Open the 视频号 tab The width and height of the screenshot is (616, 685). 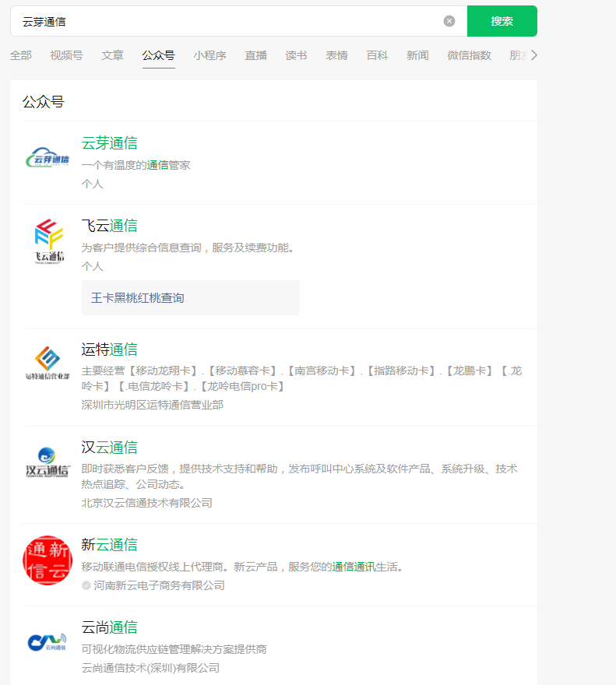click(66, 55)
